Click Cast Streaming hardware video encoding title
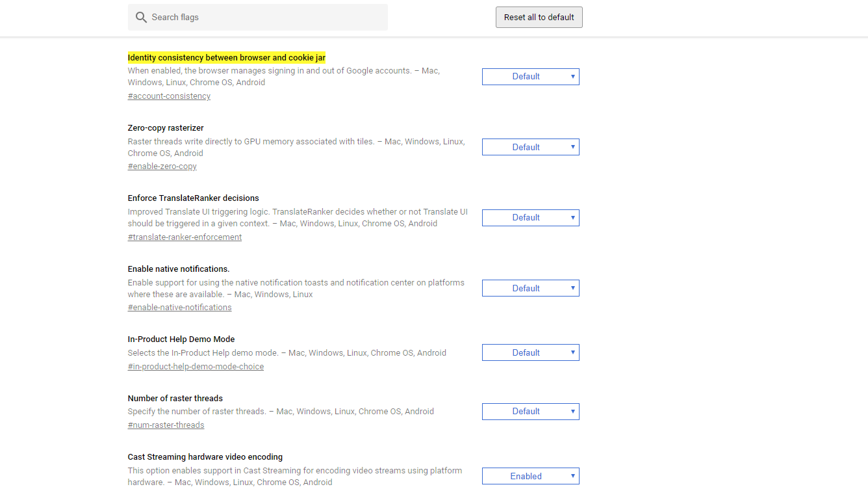This screenshot has width=868, height=489. [x=205, y=457]
